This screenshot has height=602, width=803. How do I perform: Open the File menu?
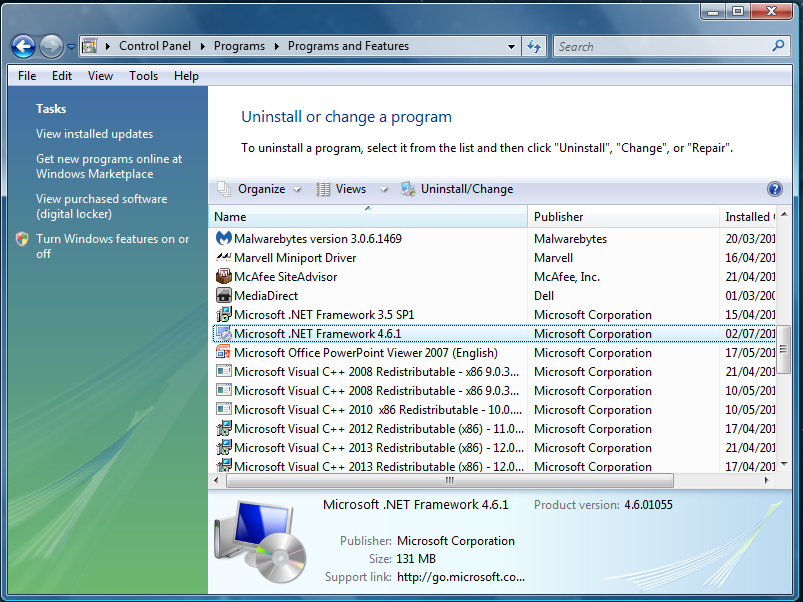[x=27, y=76]
